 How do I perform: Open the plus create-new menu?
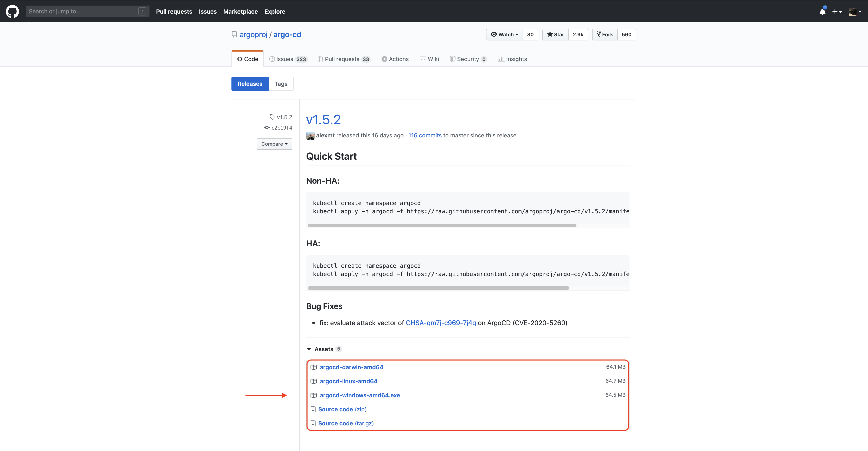tap(837, 12)
